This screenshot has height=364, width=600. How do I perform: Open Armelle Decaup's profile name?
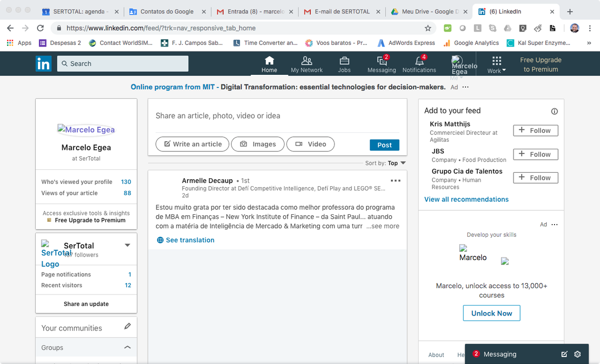tap(207, 181)
